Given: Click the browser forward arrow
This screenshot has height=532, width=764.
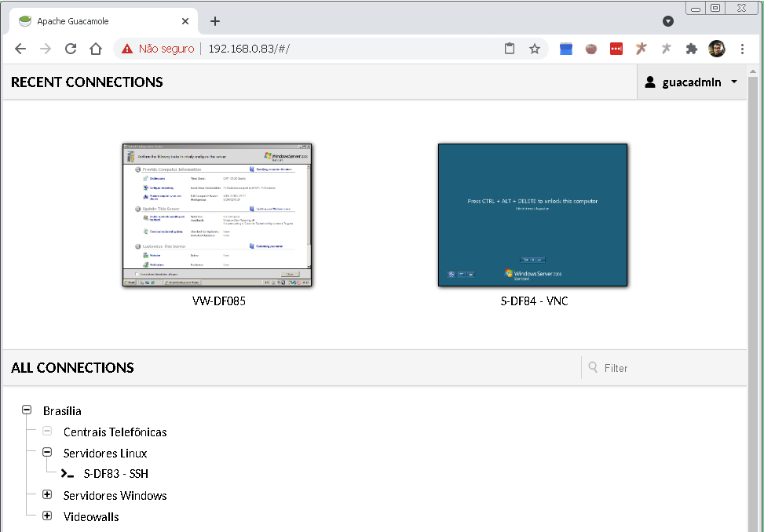Looking at the screenshot, I should [46, 49].
